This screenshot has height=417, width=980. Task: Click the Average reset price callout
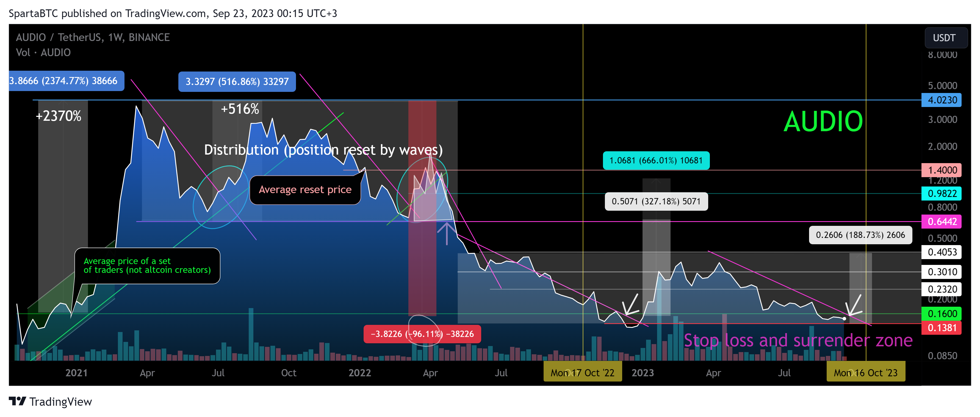(305, 190)
